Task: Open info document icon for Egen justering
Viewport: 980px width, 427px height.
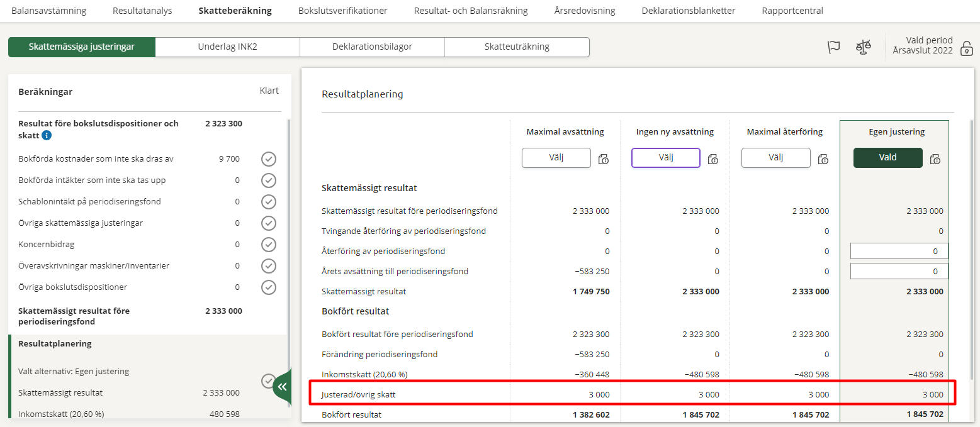Action: pos(935,159)
